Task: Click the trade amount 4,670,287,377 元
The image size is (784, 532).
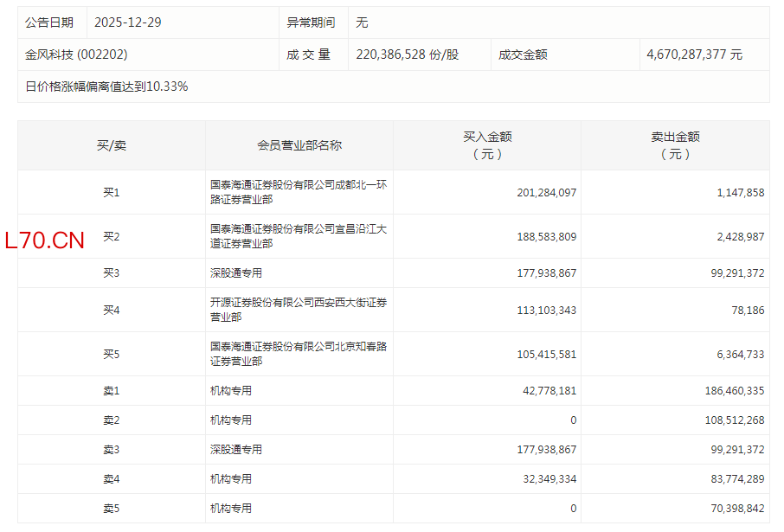Action: pos(694,54)
